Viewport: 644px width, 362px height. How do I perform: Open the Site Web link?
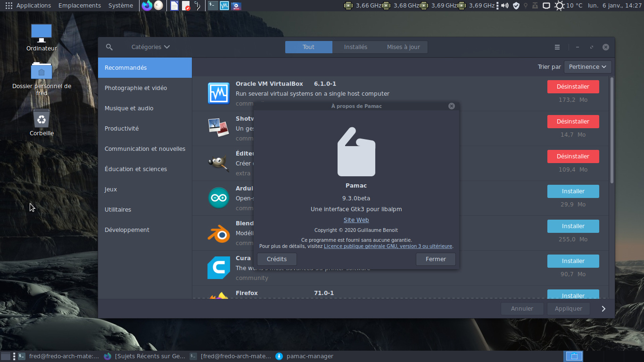(x=356, y=220)
